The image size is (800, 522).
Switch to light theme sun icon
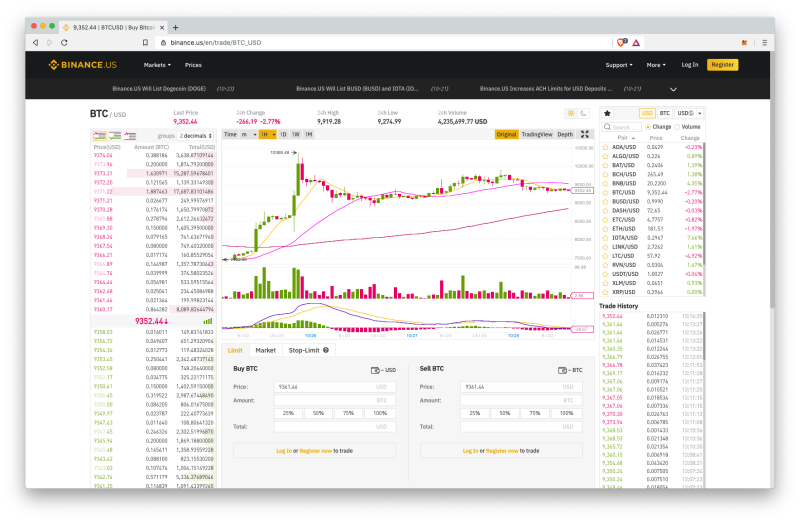[571, 113]
